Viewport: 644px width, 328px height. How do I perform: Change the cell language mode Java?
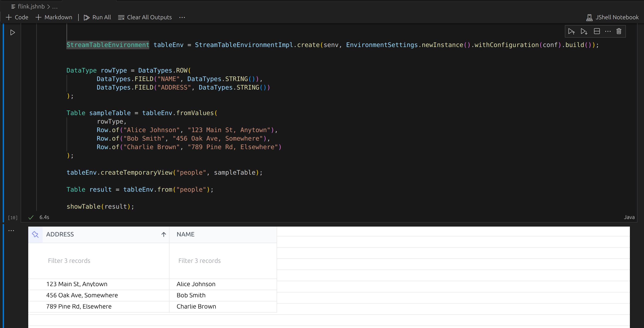(x=629, y=217)
